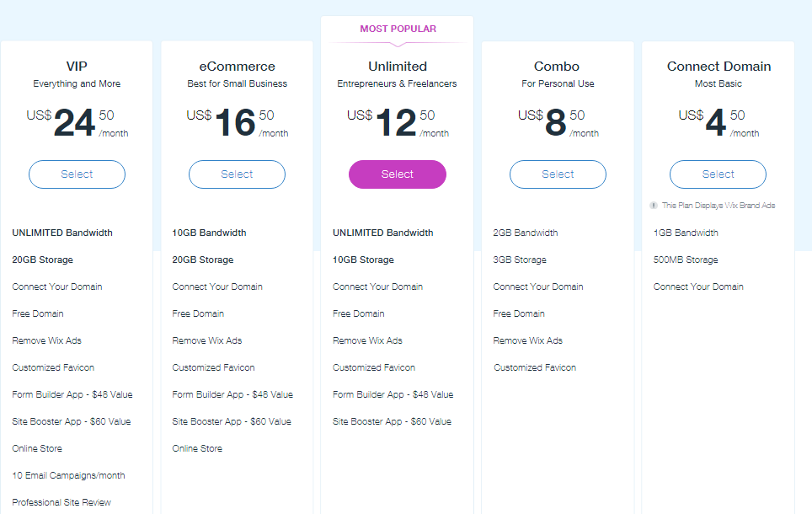
Task: Select the Combo plan
Action: (x=558, y=174)
